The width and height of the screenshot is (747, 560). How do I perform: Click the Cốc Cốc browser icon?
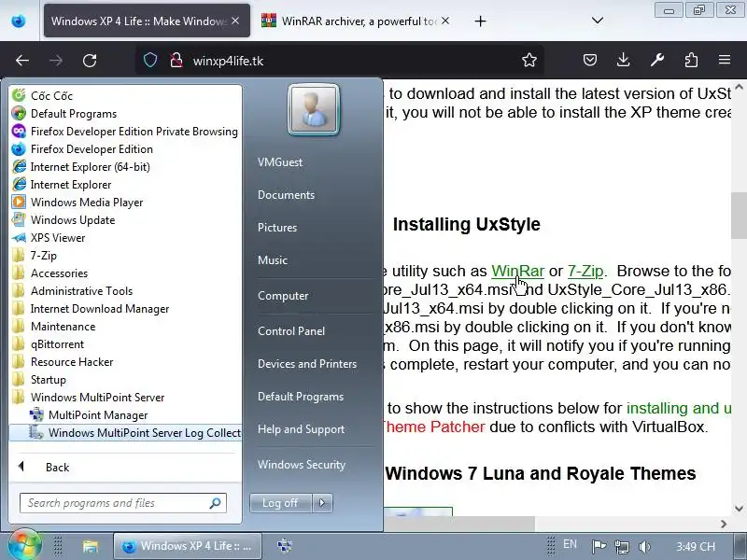coord(19,95)
